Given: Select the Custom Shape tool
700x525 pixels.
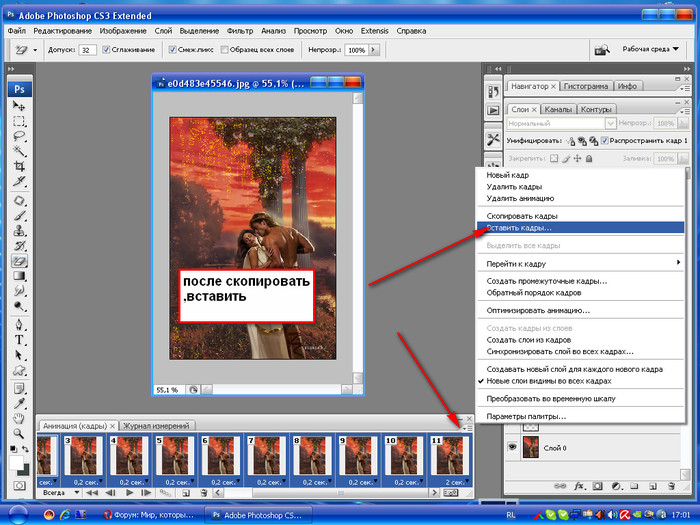Looking at the screenshot, I should coord(19,370).
